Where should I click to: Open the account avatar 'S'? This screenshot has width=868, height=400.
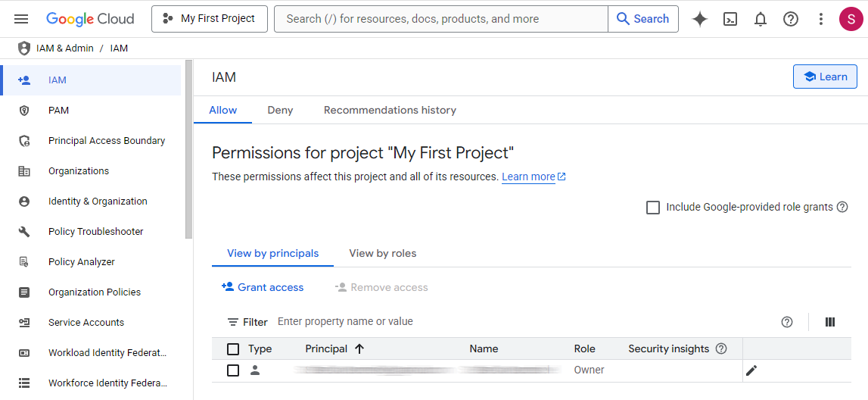(851, 19)
